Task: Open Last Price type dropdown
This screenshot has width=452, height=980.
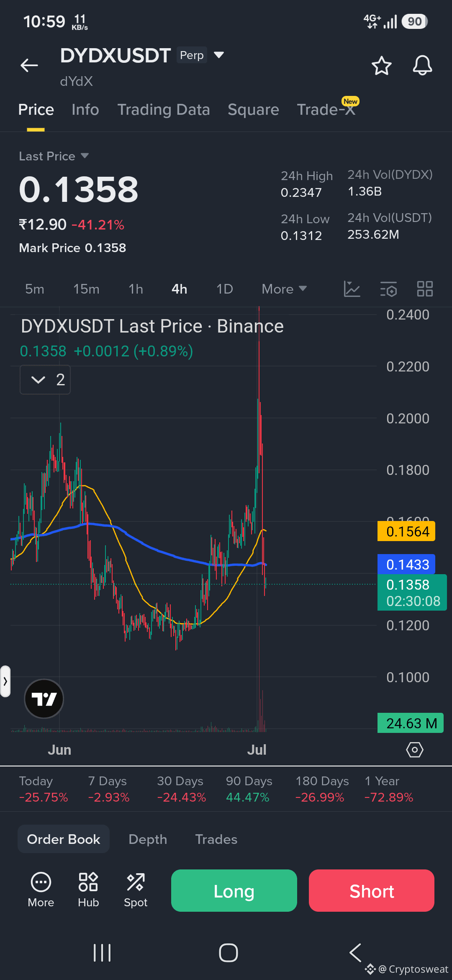Action: point(54,156)
